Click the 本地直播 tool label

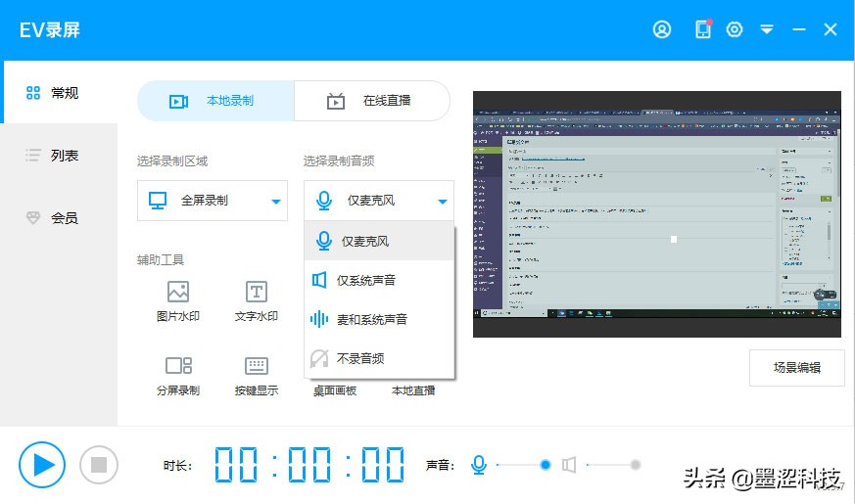click(413, 390)
